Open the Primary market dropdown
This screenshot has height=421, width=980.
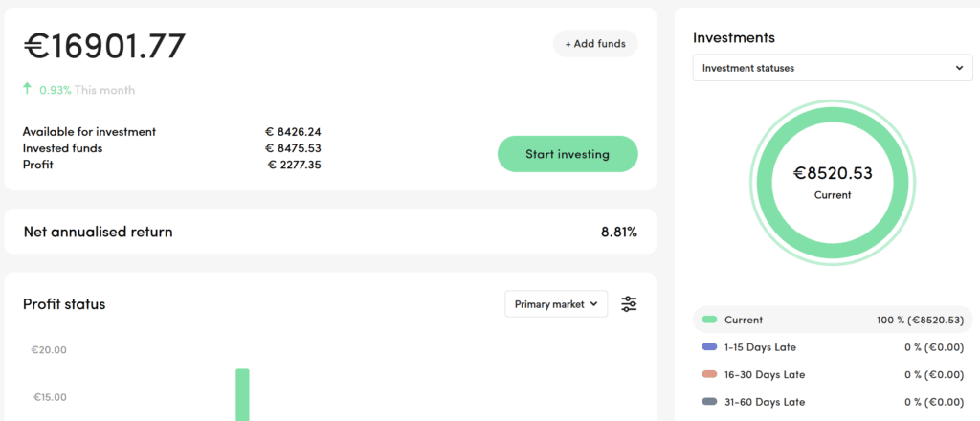pos(556,304)
